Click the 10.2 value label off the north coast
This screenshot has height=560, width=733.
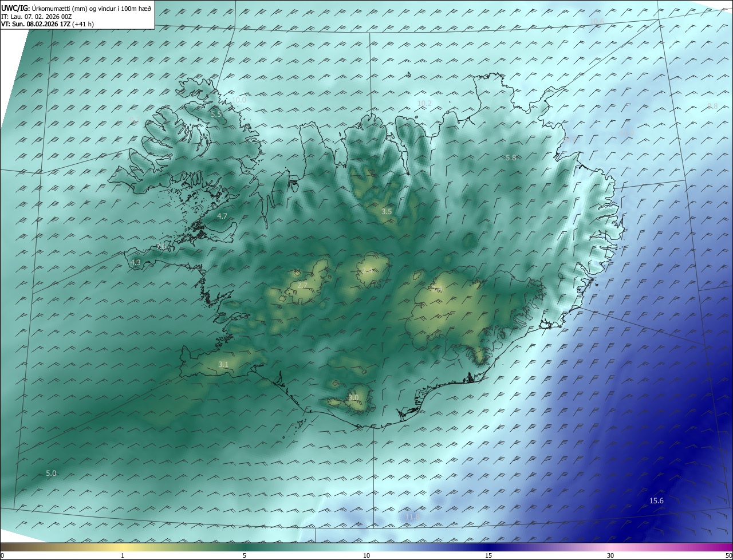click(x=424, y=104)
